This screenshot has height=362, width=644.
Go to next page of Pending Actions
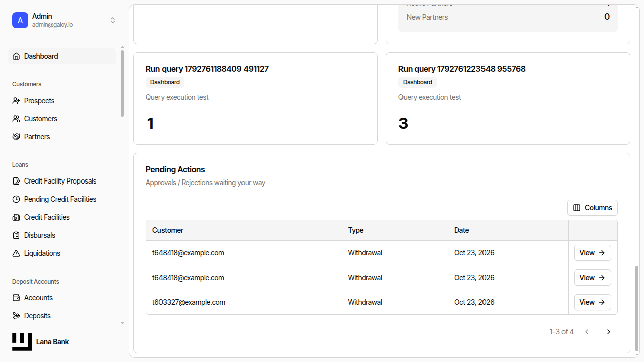point(609,332)
